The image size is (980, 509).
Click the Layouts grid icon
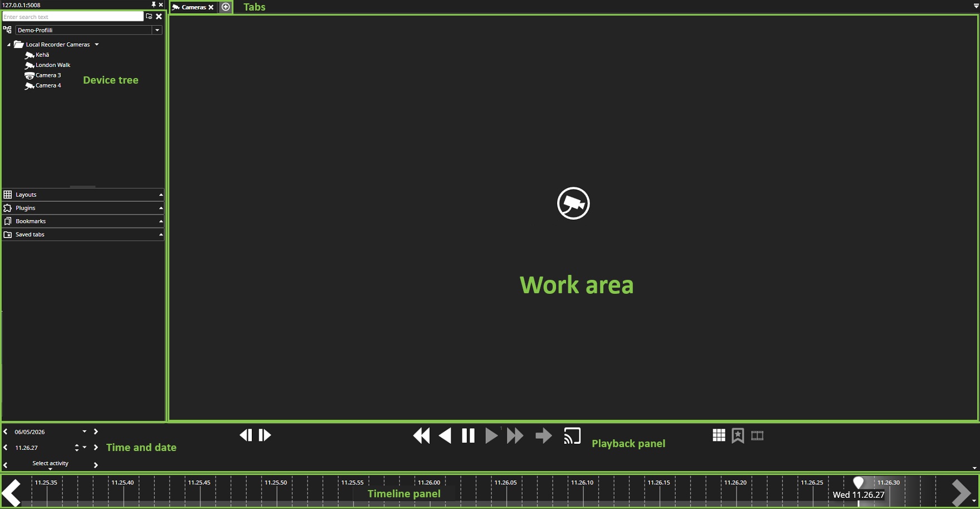tap(8, 195)
